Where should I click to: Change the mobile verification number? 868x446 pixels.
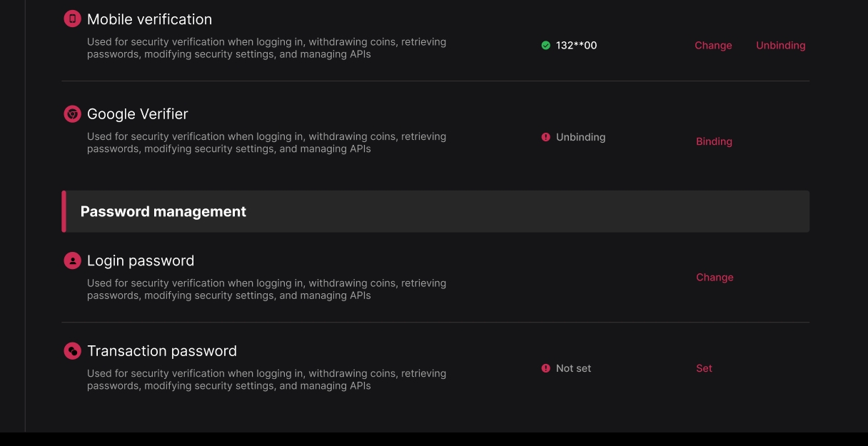(713, 46)
